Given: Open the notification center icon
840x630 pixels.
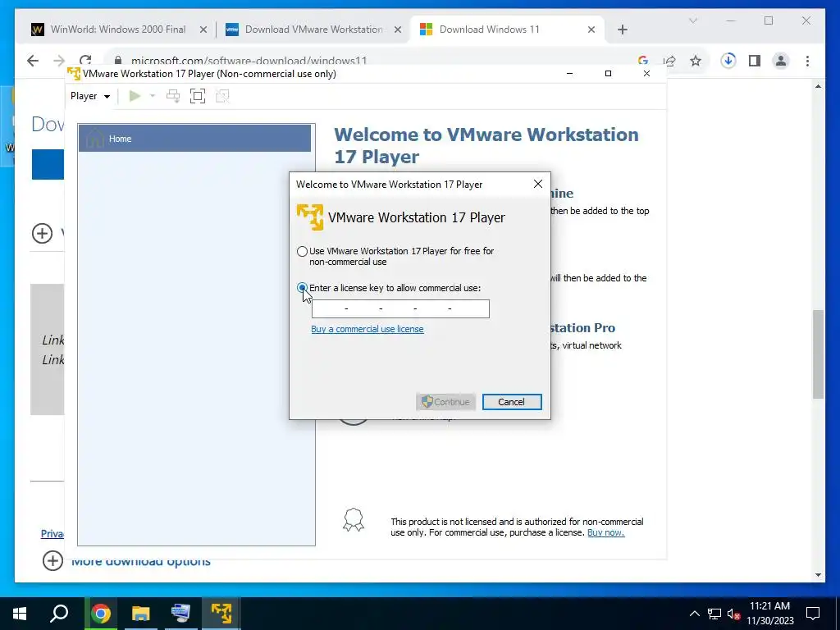Looking at the screenshot, I should click(813, 614).
